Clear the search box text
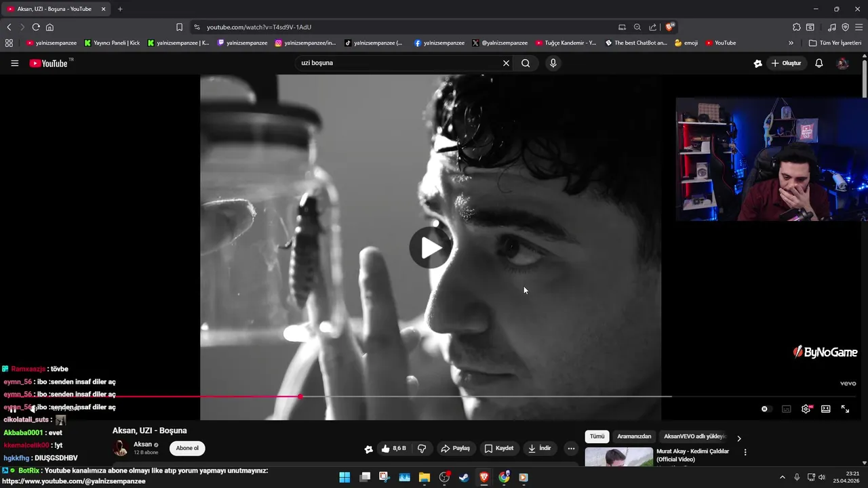The width and height of the screenshot is (868, 488). coord(506,63)
